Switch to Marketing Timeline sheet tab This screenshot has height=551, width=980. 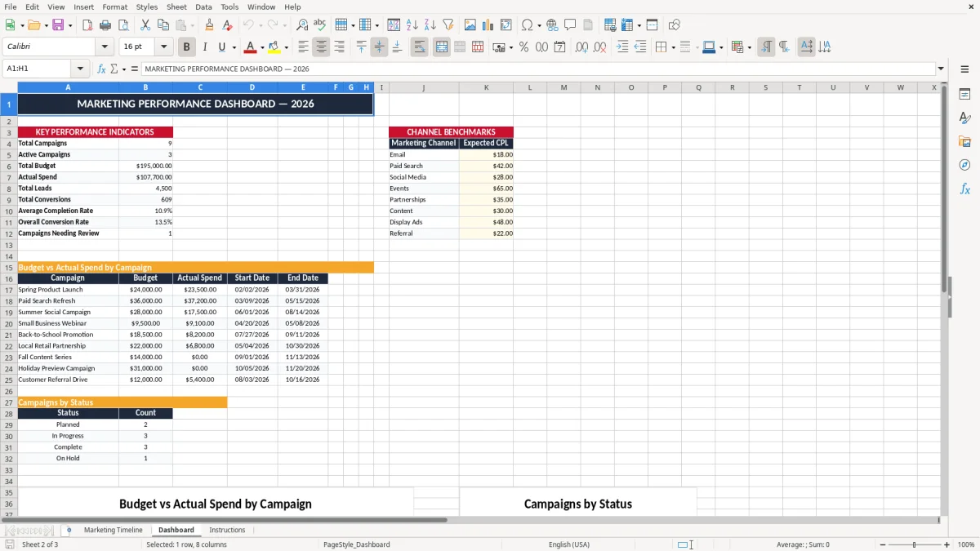point(113,530)
